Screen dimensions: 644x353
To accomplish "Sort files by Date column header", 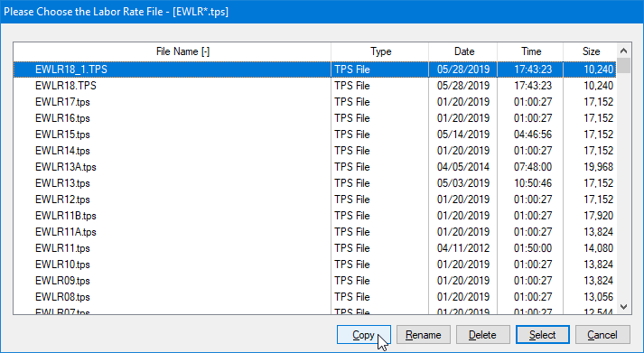I will [463, 51].
